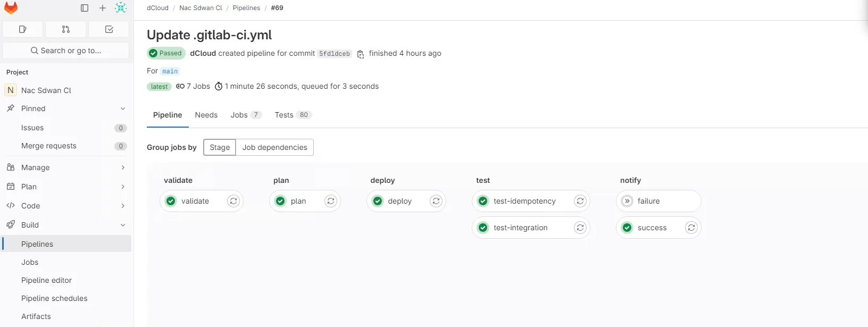Open assigned issues shortcut icon
The height and width of the screenshot is (327, 868).
point(22,29)
